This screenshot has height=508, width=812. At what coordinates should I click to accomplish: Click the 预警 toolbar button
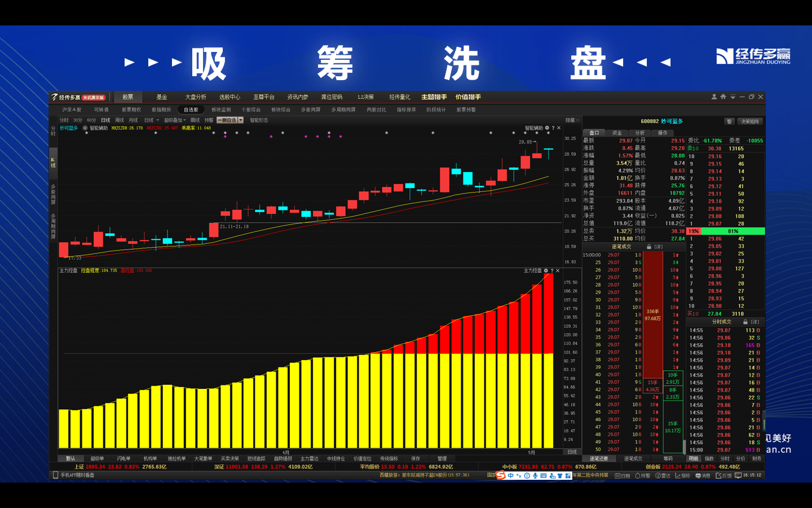(x=209, y=120)
